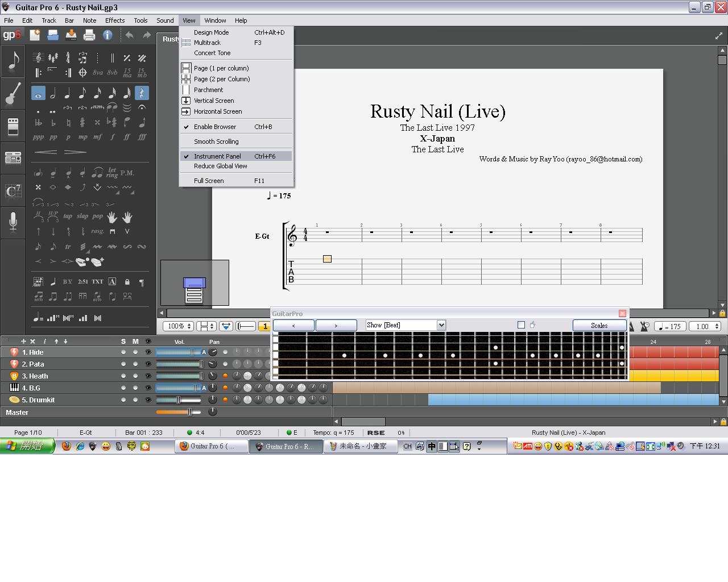Viewport: 728px width, 582px height.
Task: Choose the 8va octave marking
Action: click(98, 73)
